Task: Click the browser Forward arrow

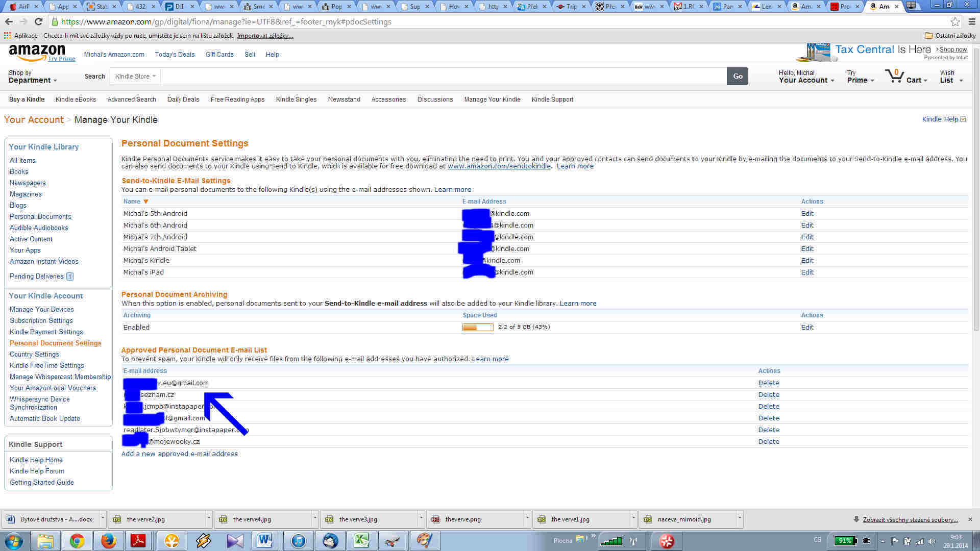Action: (23, 22)
